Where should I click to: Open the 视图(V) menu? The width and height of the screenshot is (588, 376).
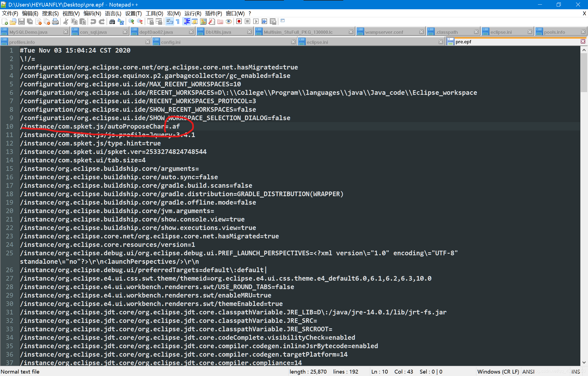tap(71, 14)
